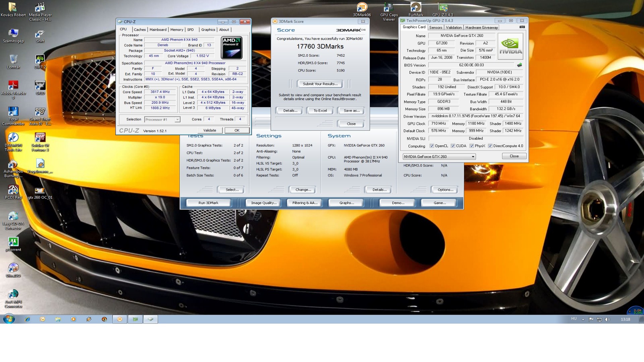This screenshot has width=644, height=362.
Task: Open the Hardware Giveaway tab in GPU-Z
Action: point(481,27)
